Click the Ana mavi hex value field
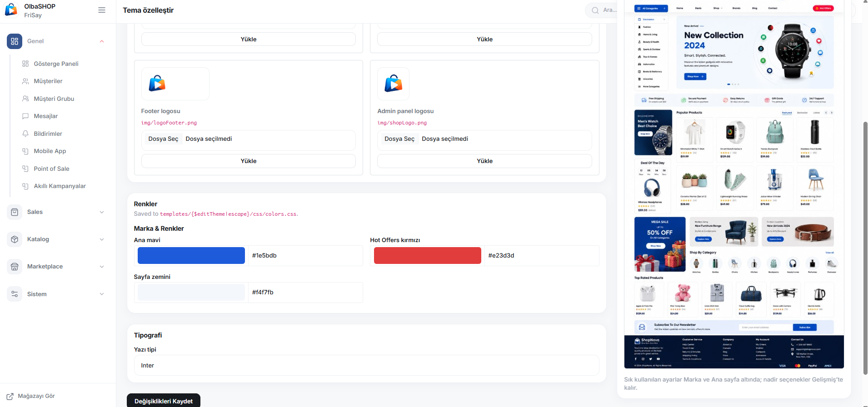The width and height of the screenshot is (868, 407). [x=305, y=256]
